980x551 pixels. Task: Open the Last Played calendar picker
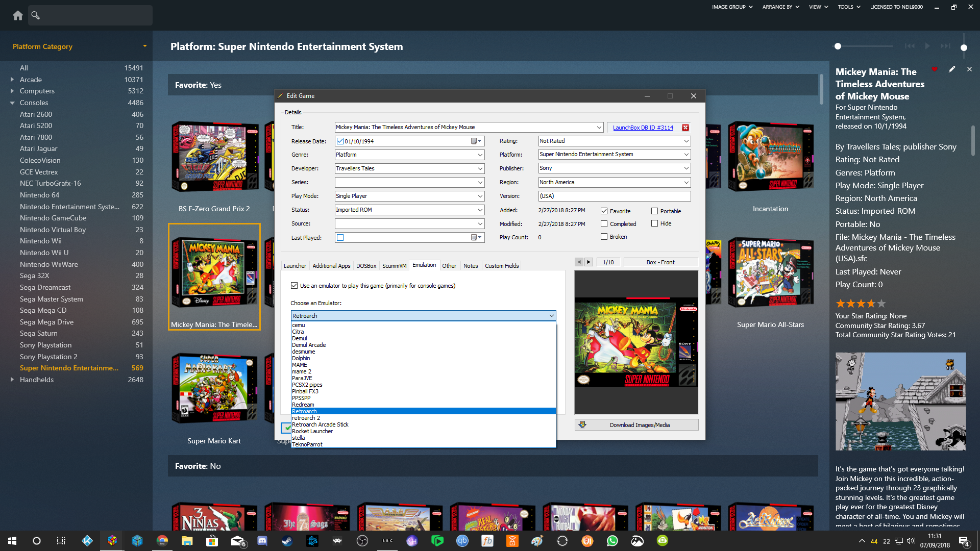[x=476, y=237]
